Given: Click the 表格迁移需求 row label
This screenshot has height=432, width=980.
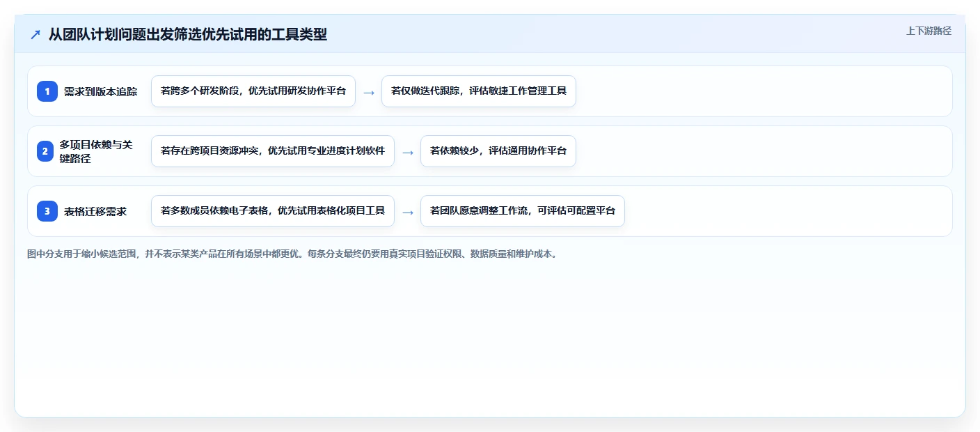Looking at the screenshot, I should [x=95, y=211].
